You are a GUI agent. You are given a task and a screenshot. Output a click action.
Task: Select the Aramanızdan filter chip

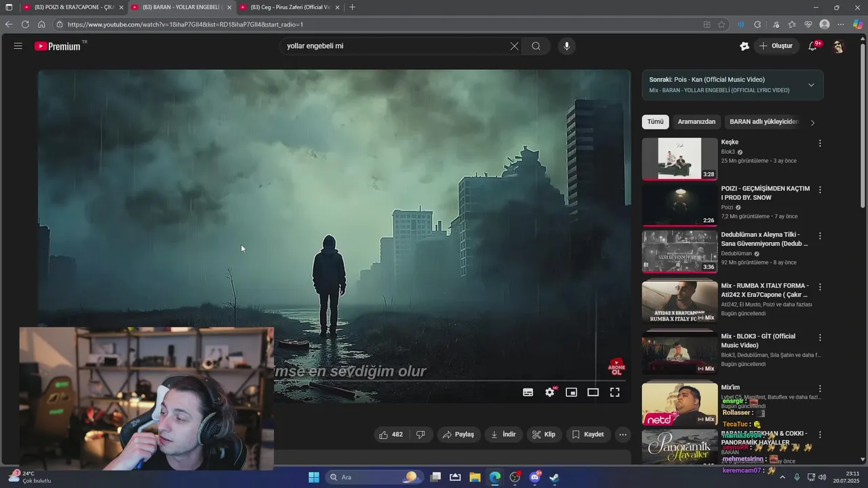[696, 122]
